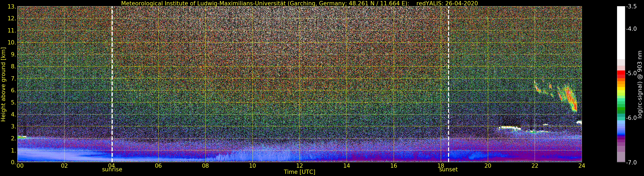Click the white dashed sunset marker line
644x176 pixels.
pyautogui.click(x=448, y=84)
